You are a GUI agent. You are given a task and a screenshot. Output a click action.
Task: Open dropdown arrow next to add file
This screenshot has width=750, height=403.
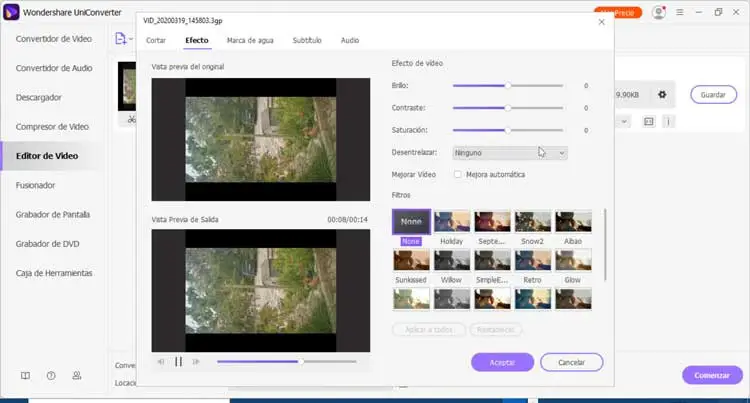[133, 40]
